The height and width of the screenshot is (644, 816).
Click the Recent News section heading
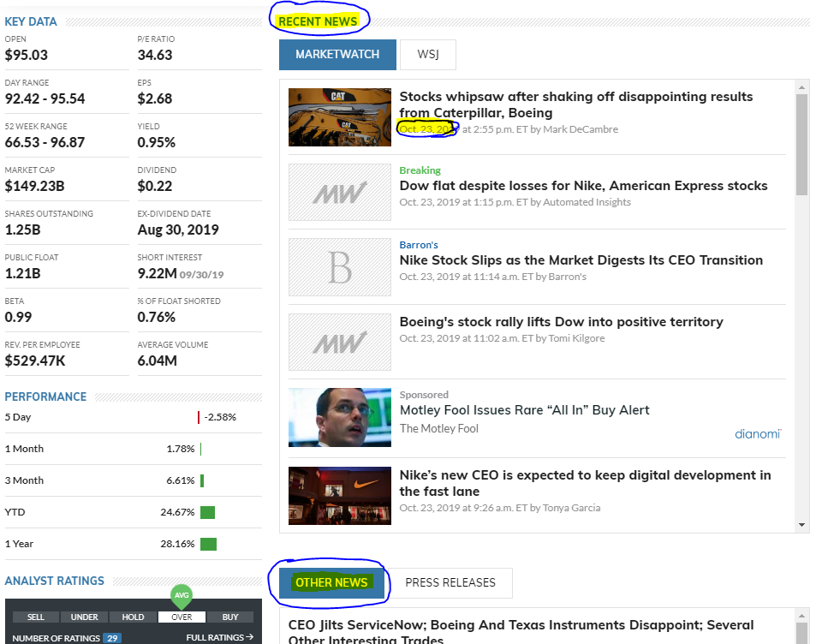click(x=318, y=21)
